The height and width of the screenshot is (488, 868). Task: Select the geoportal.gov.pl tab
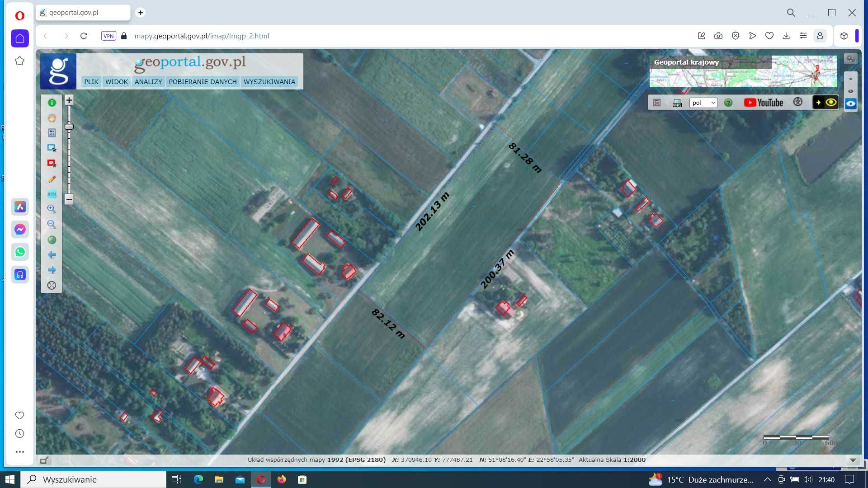click(83, 13)
